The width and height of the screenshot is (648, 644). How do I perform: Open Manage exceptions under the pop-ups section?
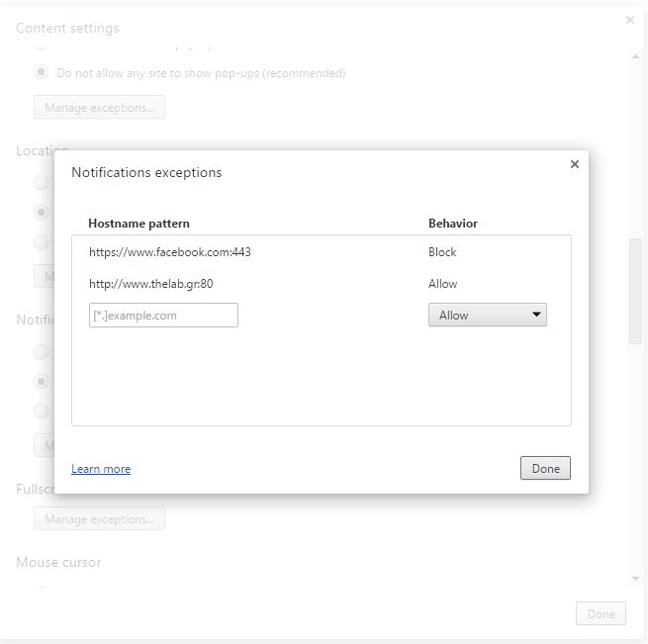pos(99,107)
